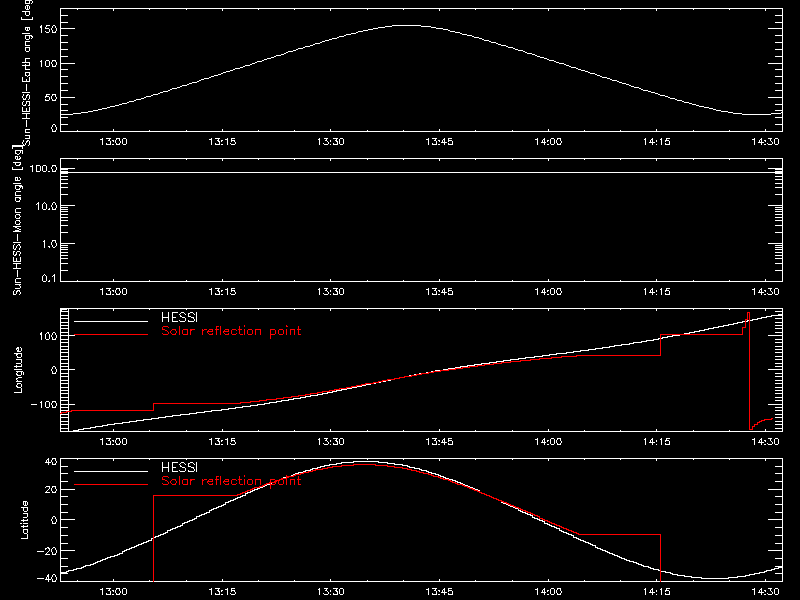Select red legend line sample in Latitude panel

(x=111, y=485)
